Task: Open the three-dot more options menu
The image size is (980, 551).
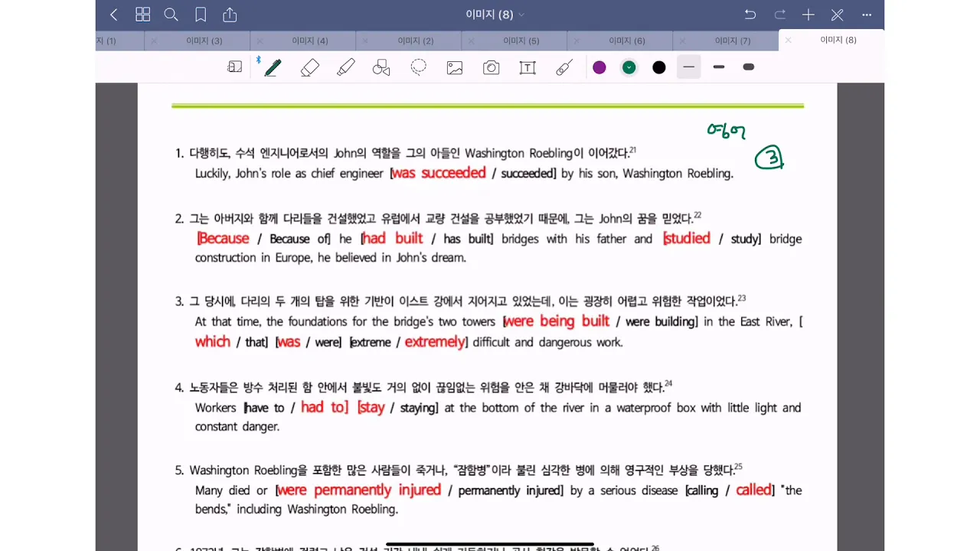Action: [x=867, y=15]
